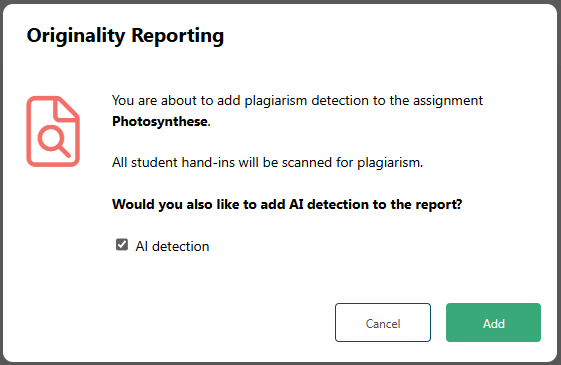
Task: Click the words 'student hand-ins' in the second sentence
Action: pos(183,163)
